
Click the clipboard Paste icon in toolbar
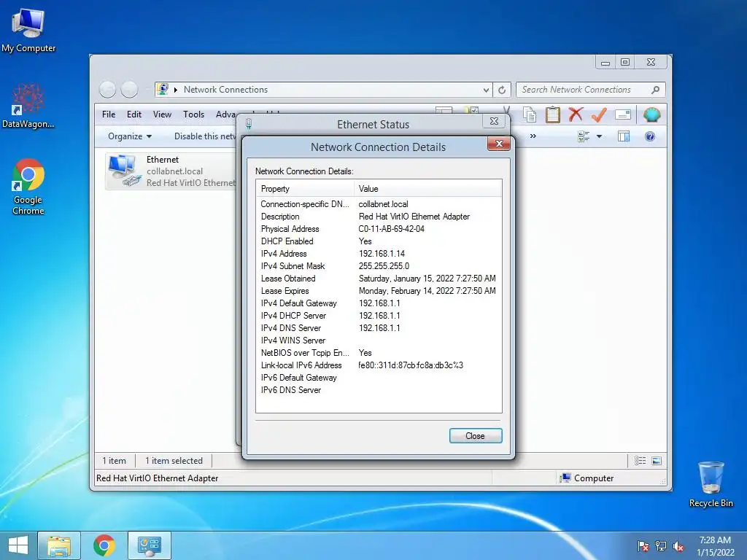click(553, 114)
